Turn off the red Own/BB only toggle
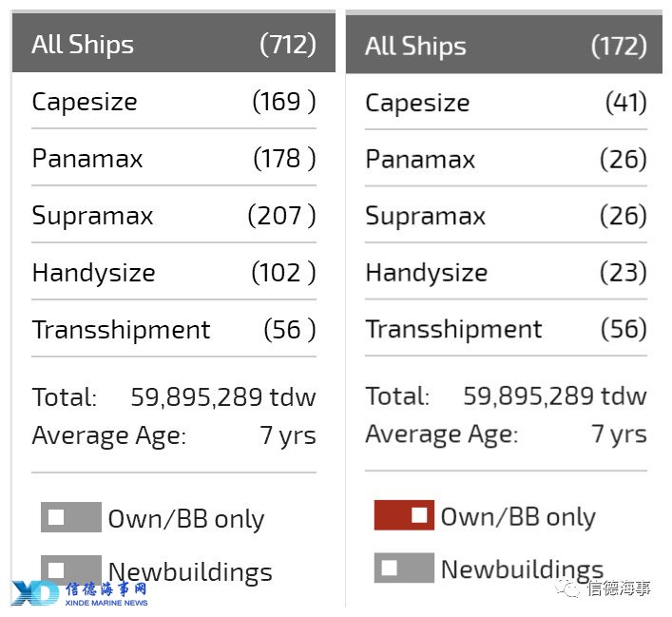Screen dimensions: 672x617 (x=404, y=515)
